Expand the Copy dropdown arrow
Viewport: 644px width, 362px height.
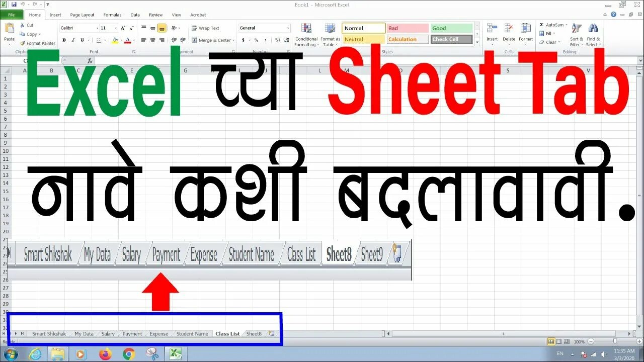(41, 34)
